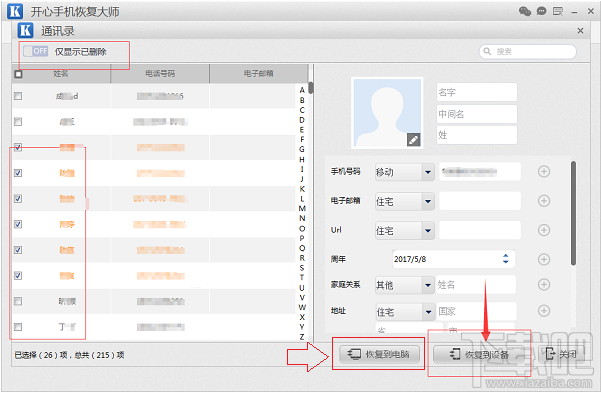Add another phone number with plus icon
This screenshot has width=601, height=393.
[x=544, y=171]
